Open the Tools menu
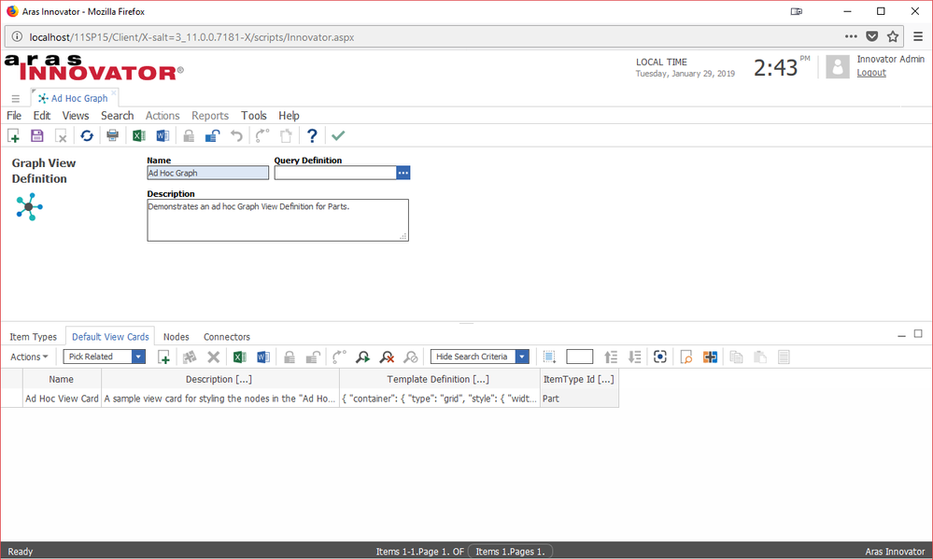 coord(253,116)
